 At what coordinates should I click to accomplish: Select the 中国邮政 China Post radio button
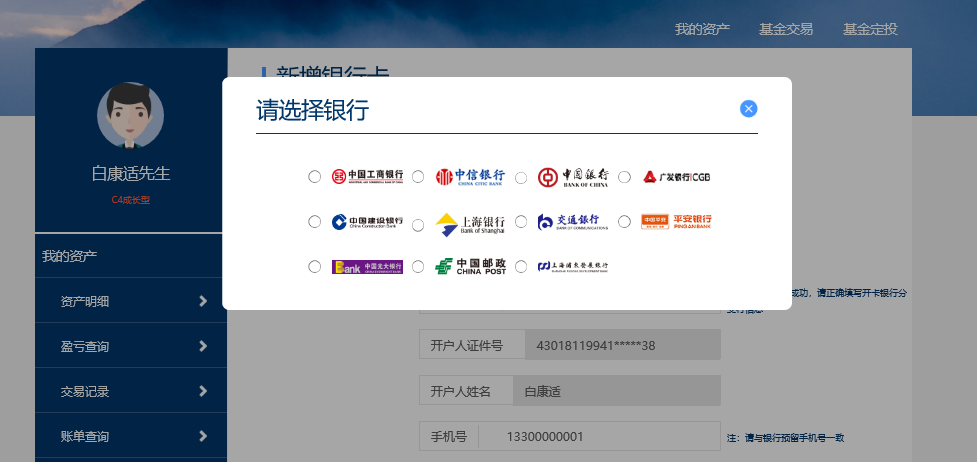tap(418, 267)
